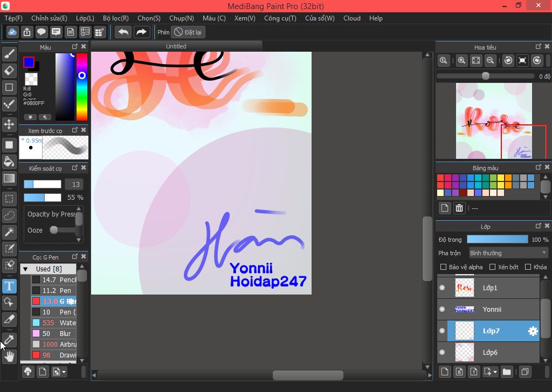Select the Bucket fill tool

point(9,162)
